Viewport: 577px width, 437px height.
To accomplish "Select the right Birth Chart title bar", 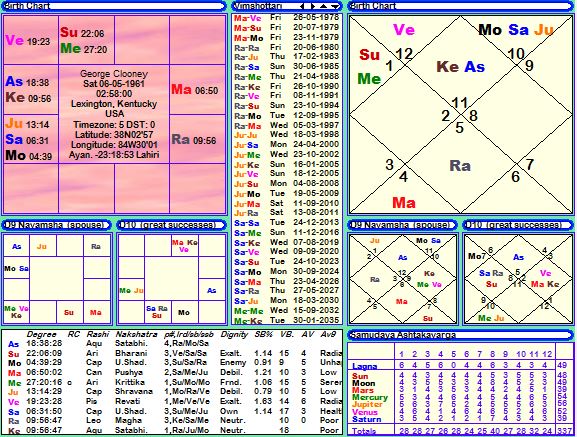I will coord(461,6).
